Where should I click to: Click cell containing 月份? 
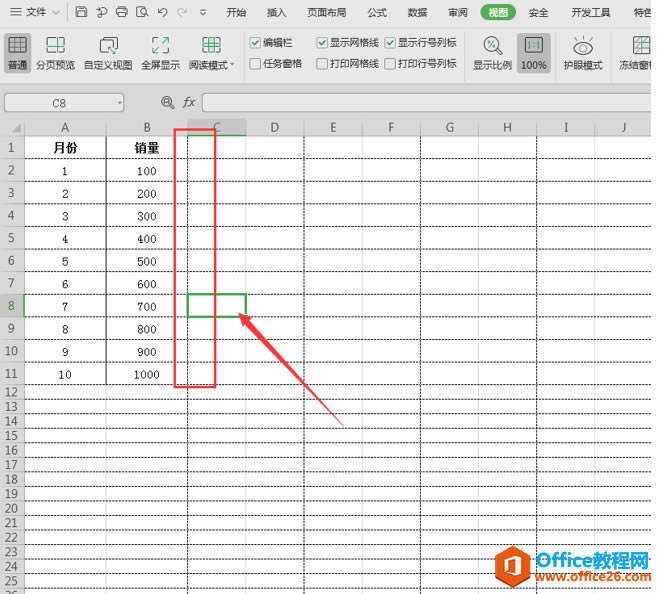click(65, 147)
